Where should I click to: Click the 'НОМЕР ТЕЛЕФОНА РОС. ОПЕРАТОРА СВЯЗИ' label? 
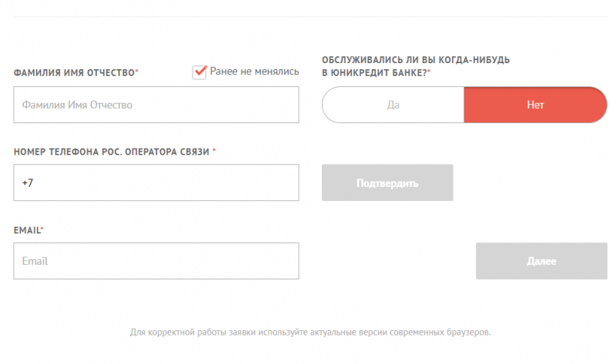(x=111, y=152)
